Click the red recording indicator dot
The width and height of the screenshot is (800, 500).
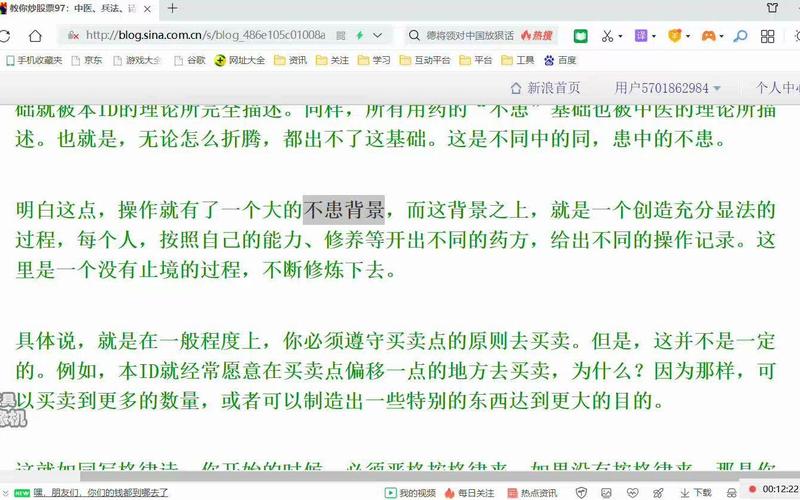coord(752,489)
